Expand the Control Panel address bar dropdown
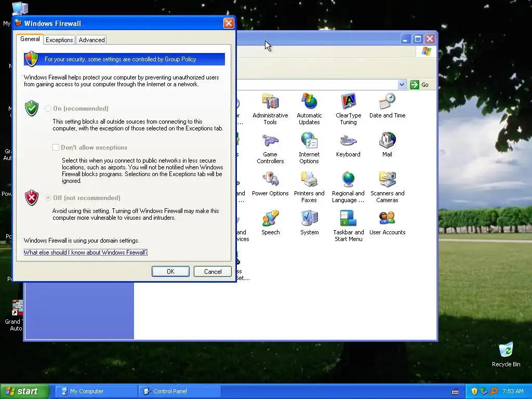 (402, 85)
